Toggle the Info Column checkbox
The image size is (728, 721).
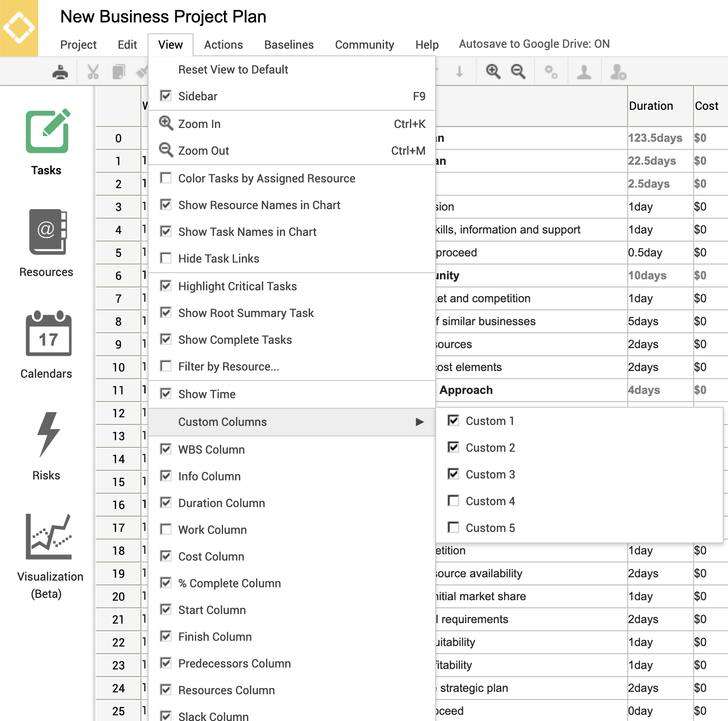[x=166, y=476]
